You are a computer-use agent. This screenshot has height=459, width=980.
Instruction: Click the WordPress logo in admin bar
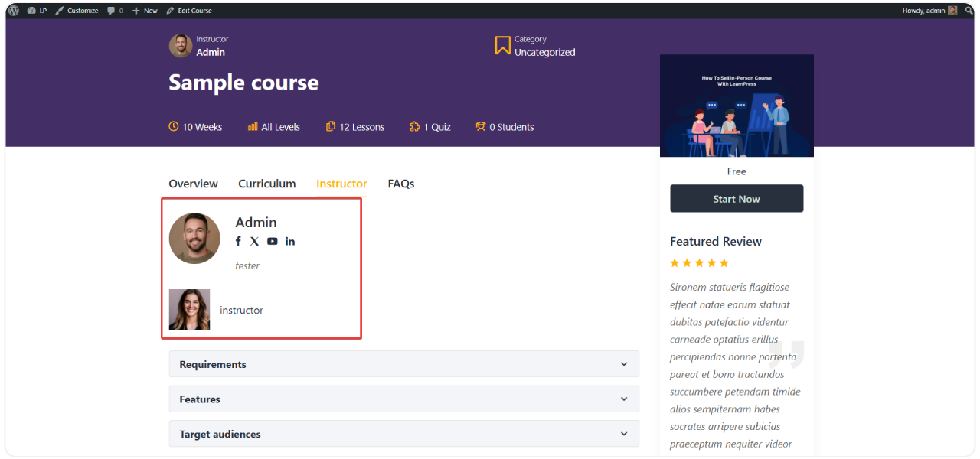pyautogui.click(x=14, y=11)
